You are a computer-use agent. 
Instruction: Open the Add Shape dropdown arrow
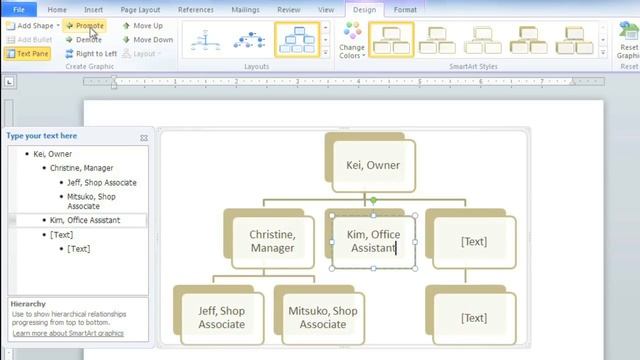pyautogui.click(x=58, y=26)
